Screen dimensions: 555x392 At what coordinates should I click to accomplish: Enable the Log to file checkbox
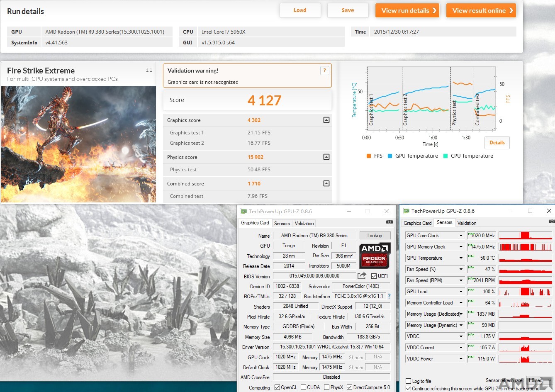point(408,381)
